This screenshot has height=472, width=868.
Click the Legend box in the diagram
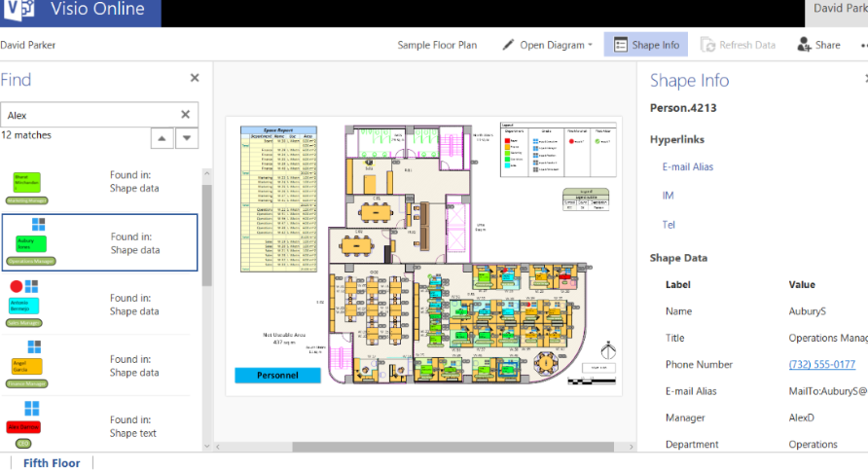pos(558,150)
